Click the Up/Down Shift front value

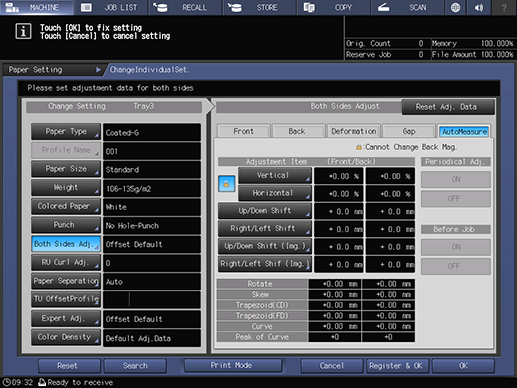pos(339,211)
